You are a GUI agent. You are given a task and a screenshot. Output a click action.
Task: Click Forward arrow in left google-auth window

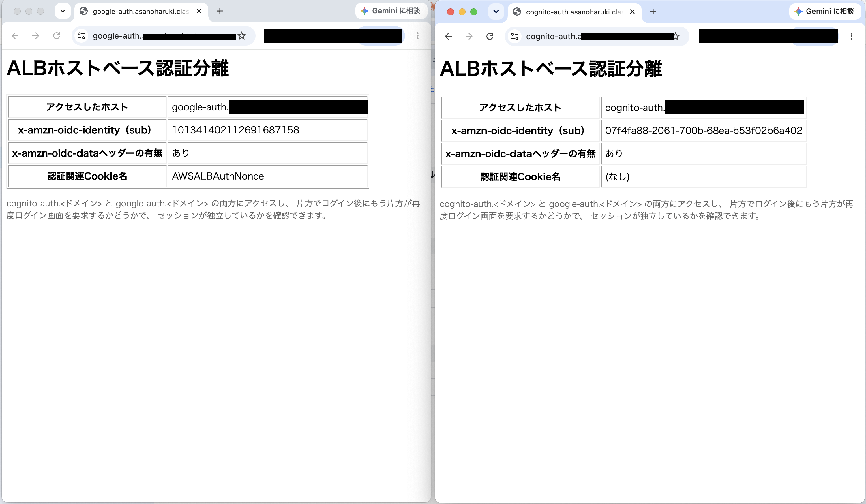pos(36,36)
